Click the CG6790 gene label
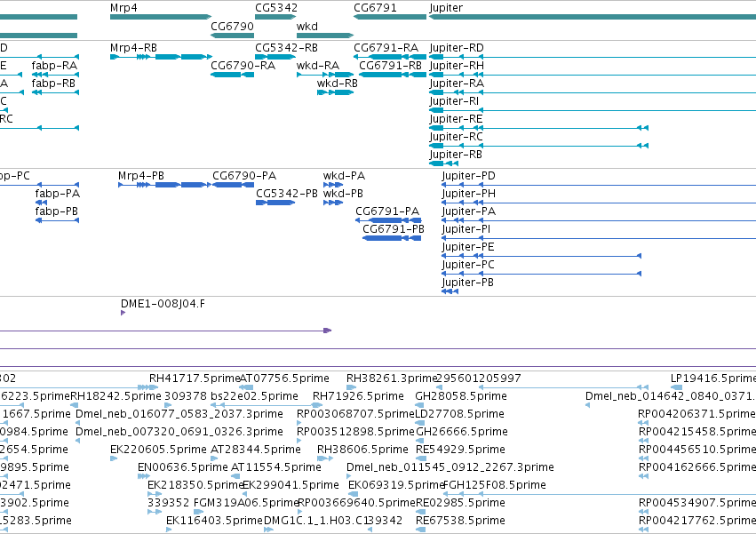Image resolution: width=756 pixels, height=534 pixels. coord(232,26)
